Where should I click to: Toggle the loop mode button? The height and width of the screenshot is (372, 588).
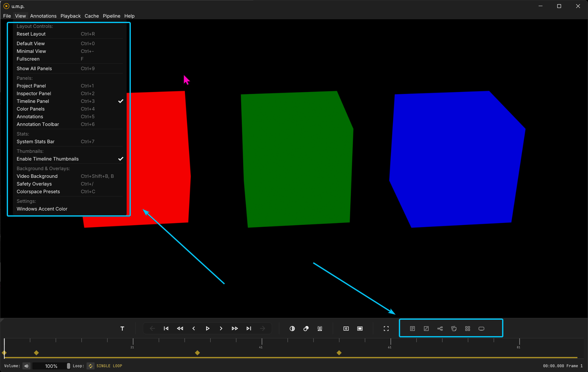pyautogui.click(x=91, y=366)
